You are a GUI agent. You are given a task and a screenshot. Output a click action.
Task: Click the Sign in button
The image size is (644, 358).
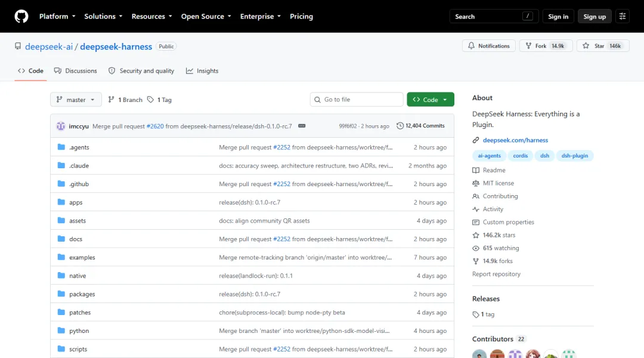[x=558, y=17]
